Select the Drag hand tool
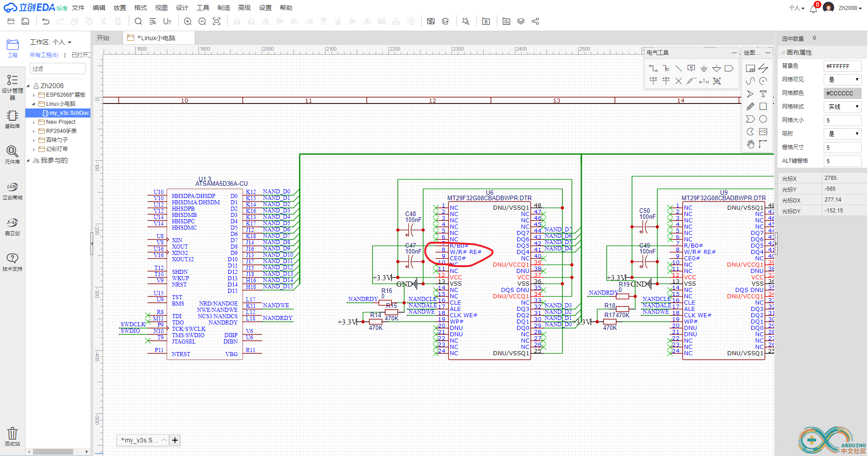 tap(750, 144)
